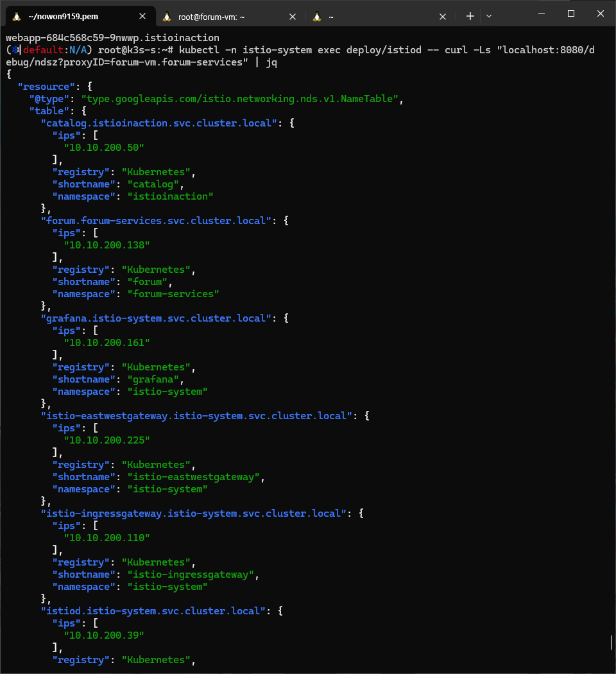Click the IP value "10.10.200.110"
This screenshot has height=674, width=616.
(x=107, y=538)
